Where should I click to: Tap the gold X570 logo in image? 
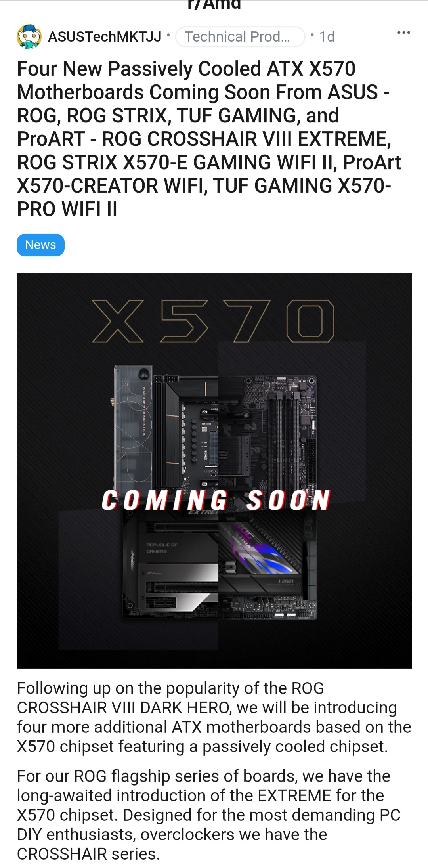click(213, 321)
